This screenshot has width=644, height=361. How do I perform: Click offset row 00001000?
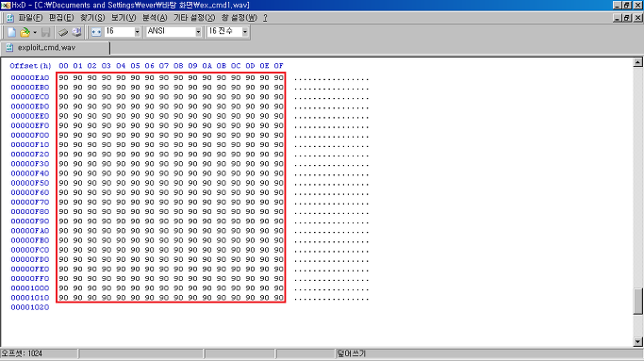pos(30,287)
